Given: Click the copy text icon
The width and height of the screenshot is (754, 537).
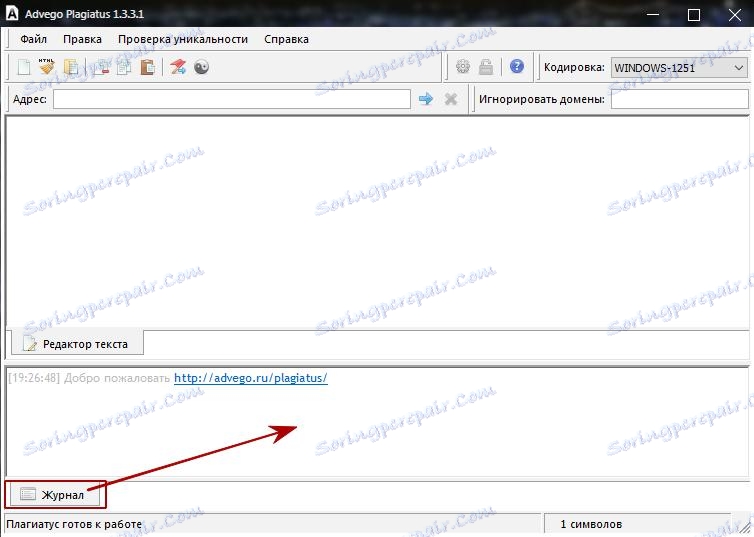Looking at the screenshot, I should coord(124,67).
